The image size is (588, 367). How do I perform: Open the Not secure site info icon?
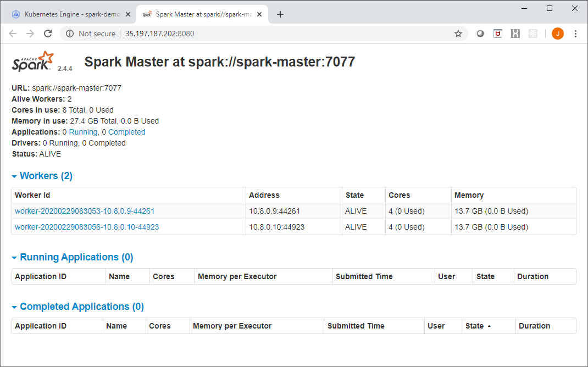[70, 34]
